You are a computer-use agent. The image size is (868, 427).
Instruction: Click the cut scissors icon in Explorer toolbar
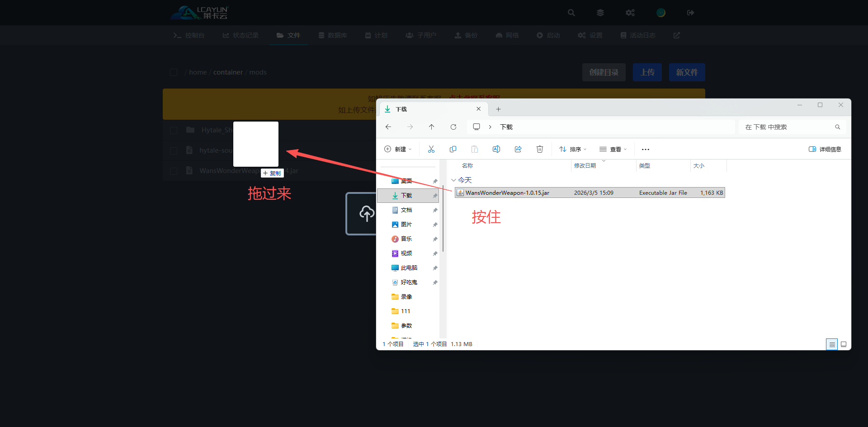point(431,149)
